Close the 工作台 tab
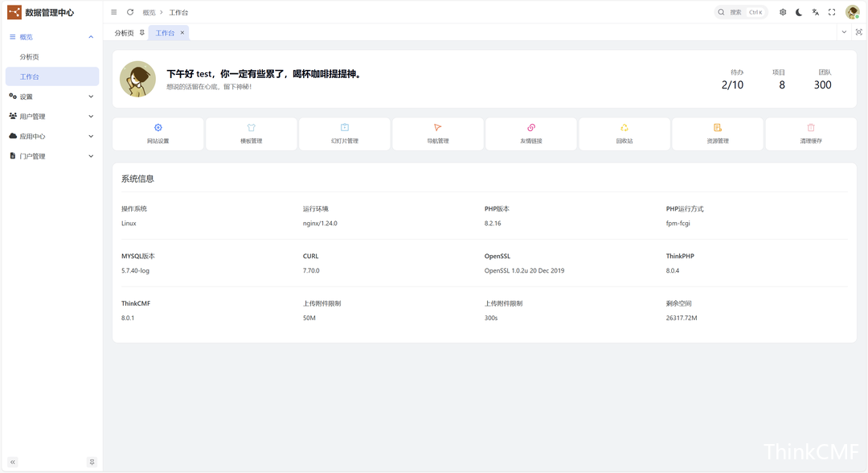 tap(182, 33)
